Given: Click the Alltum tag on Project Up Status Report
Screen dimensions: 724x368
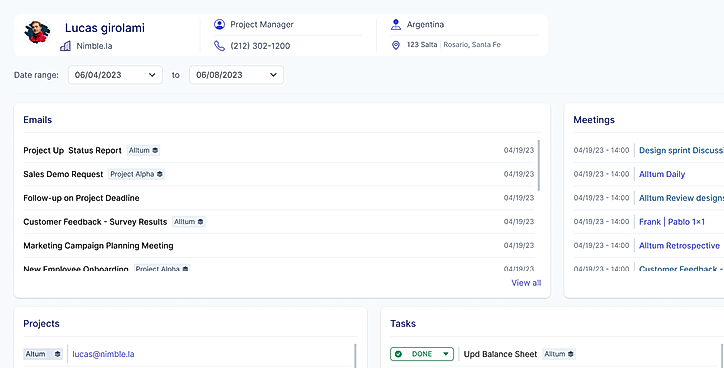Looking at the screenshot, I should [x=144, y=151].
